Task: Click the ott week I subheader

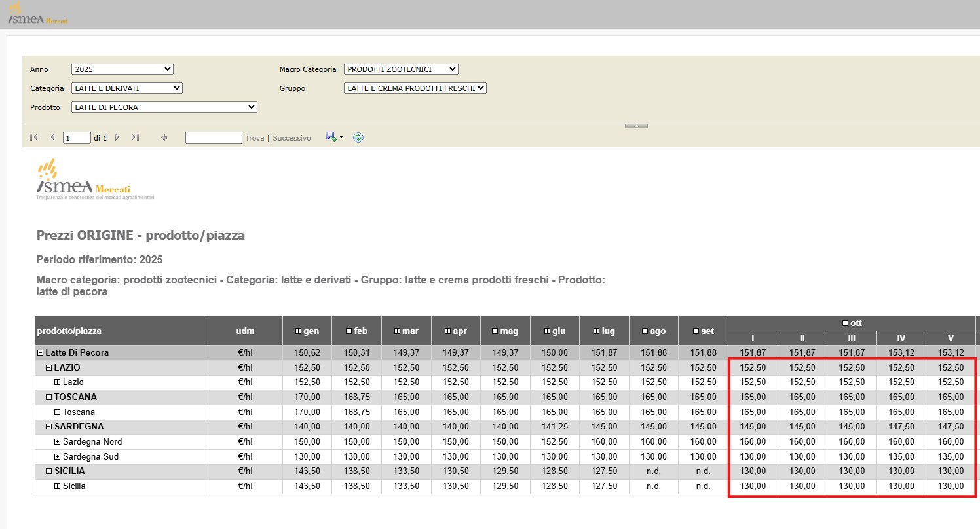Action: click(753, 338)
